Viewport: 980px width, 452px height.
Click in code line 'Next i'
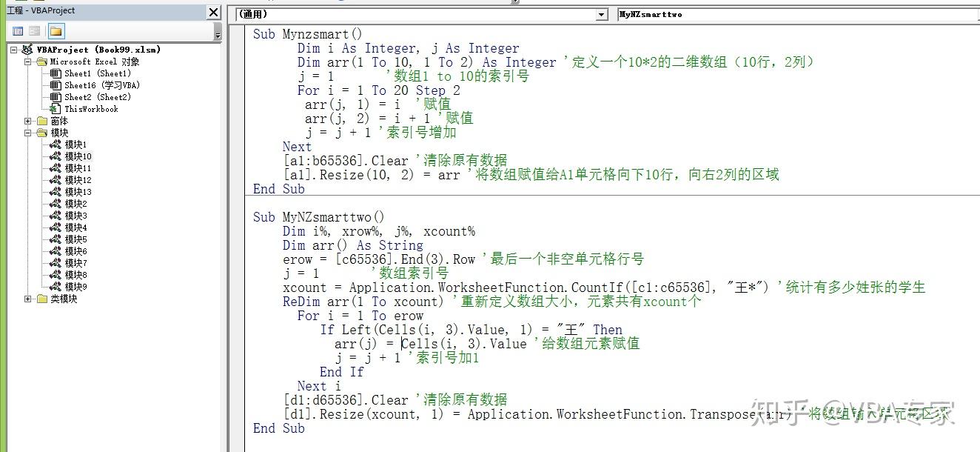pos(319,386)
